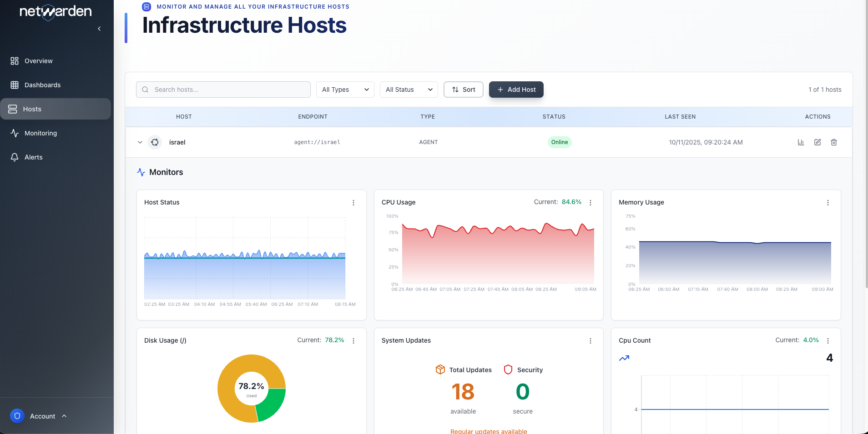The width and height of the screenshot is (868, 434).
Task: Click the STATUS column header
Action: click(554, 117)
